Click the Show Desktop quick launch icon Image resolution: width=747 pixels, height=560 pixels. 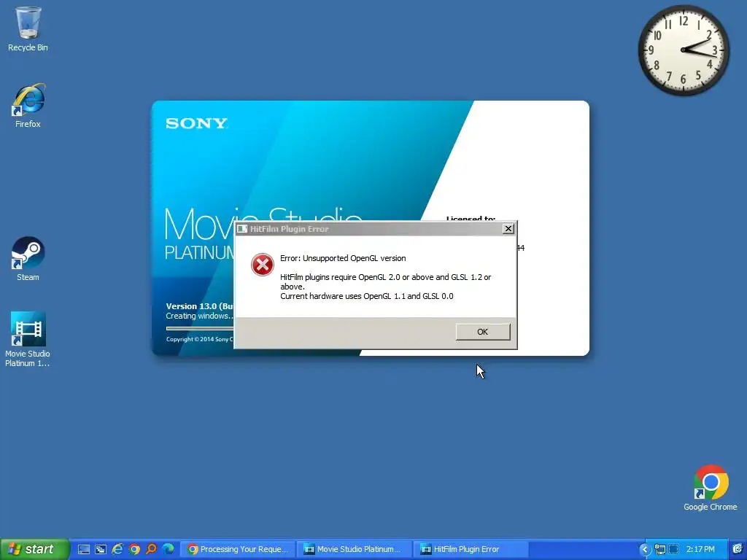84,550
